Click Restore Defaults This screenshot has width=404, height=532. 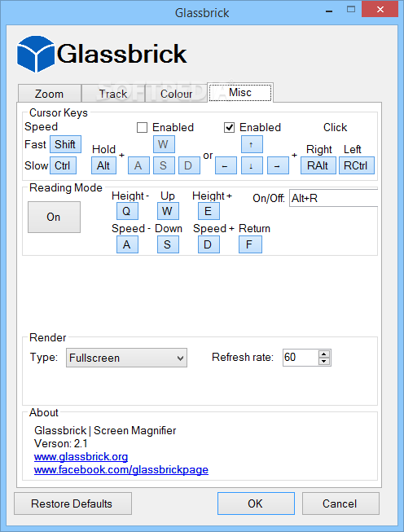point(72,503)
